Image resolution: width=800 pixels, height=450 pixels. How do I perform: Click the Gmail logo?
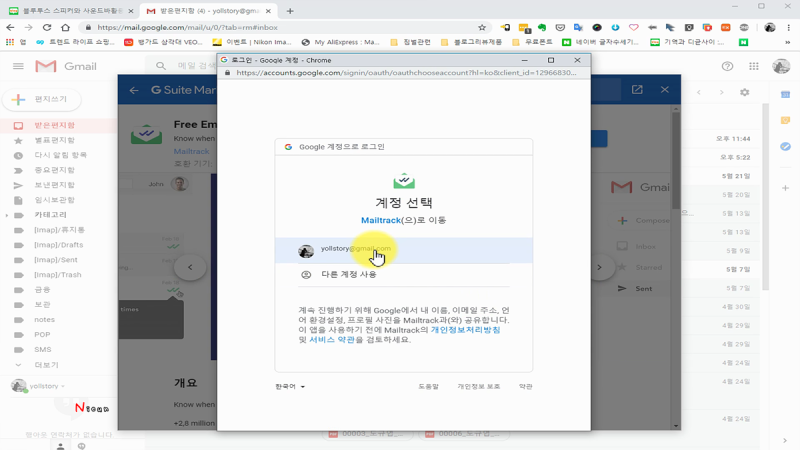(66, 66)
